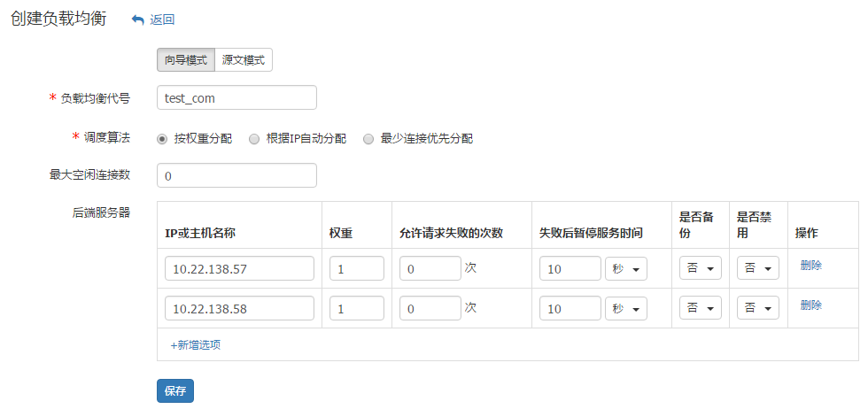Expand the 是否备份 dropdown in second row
This screenshot has width=868, height=409.
coord(700,308)
